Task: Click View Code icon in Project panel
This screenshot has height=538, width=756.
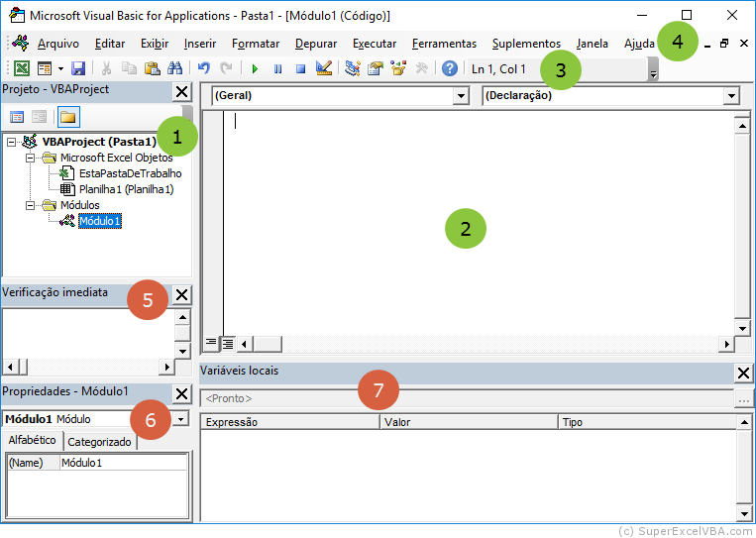Action: click(x=17, y=117)
